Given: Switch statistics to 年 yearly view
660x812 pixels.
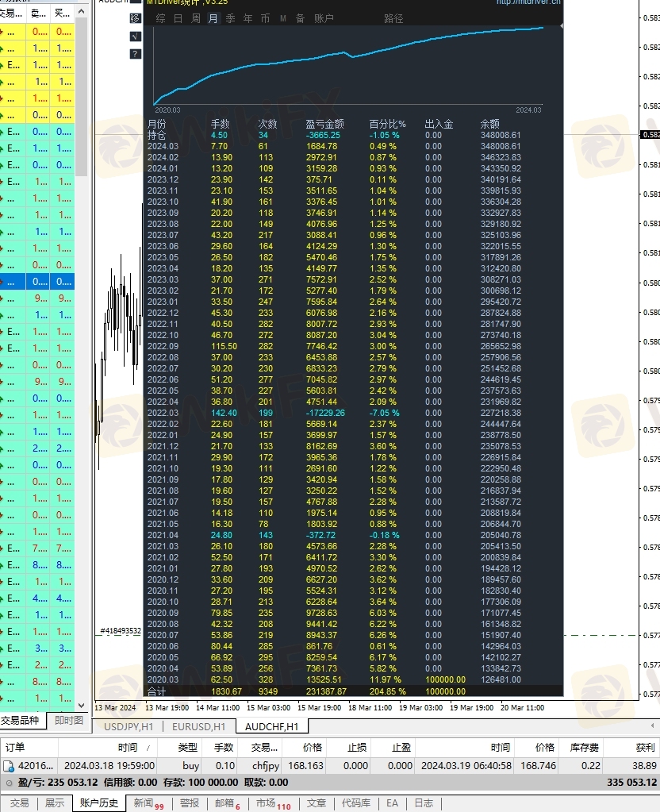Looking at the screenshot, I should pyautogui.click(x=248, y=18).
